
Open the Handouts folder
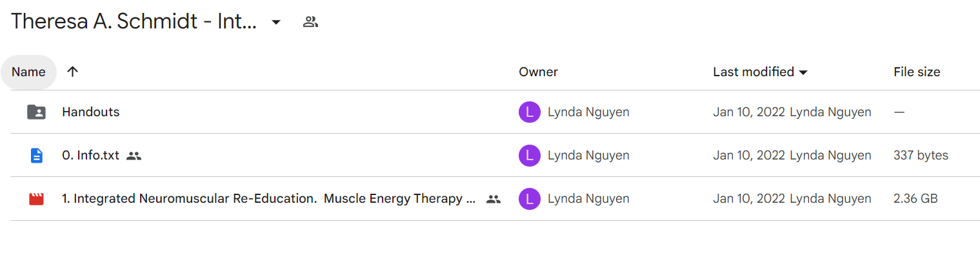pyautogui.click(x=91, y=112)
